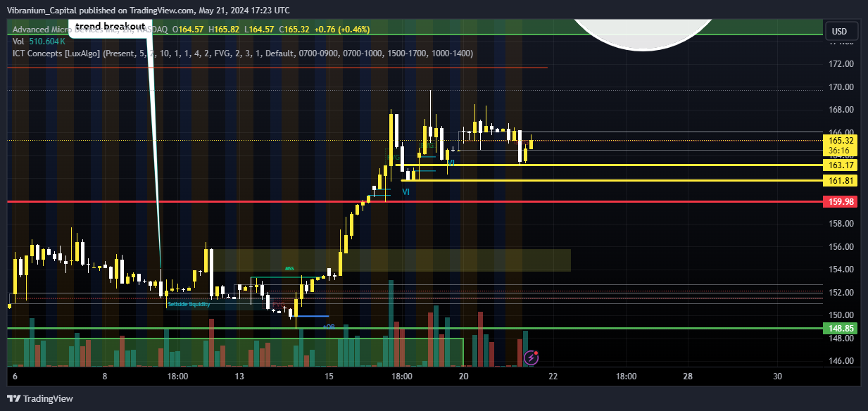Click 172.00 on the price scale

[841, 64]
